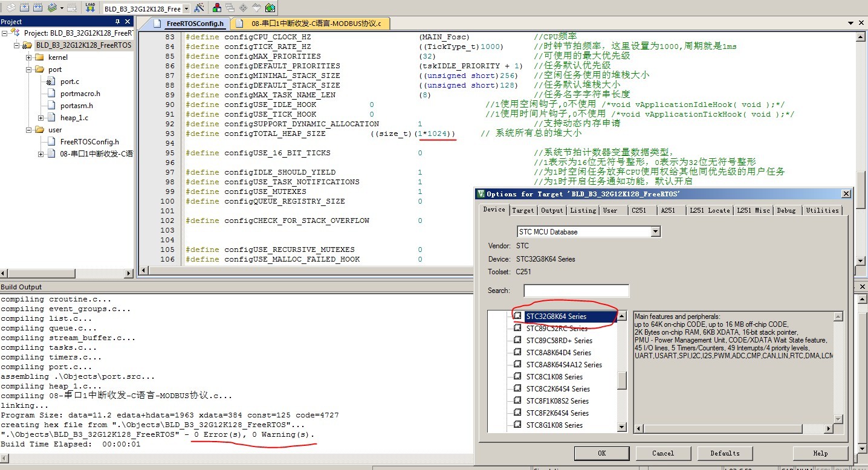The image size is (868, 470).
Task: Click the device list scroll-down arrow
Action: coord(622,427)
